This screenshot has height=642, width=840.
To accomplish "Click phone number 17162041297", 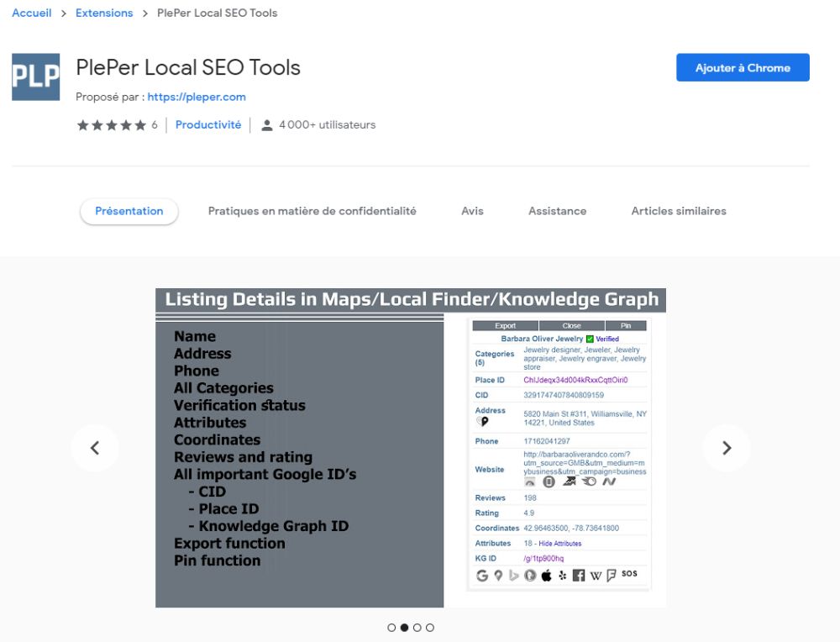I will tap(547, 441).
